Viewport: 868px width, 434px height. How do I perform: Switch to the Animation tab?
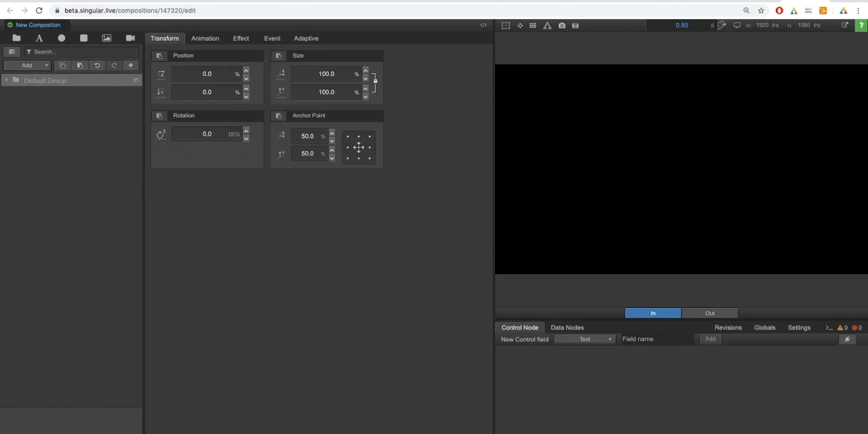click(x=205, y=39)
